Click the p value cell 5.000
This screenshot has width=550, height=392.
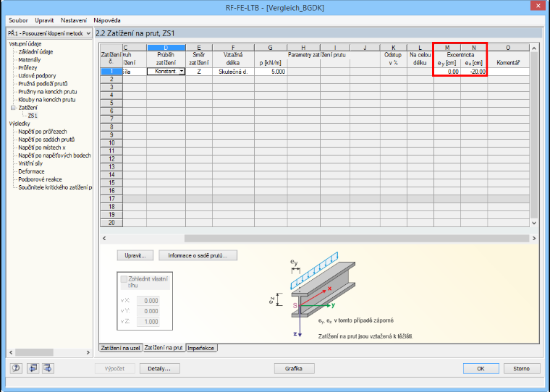(271, 72)
